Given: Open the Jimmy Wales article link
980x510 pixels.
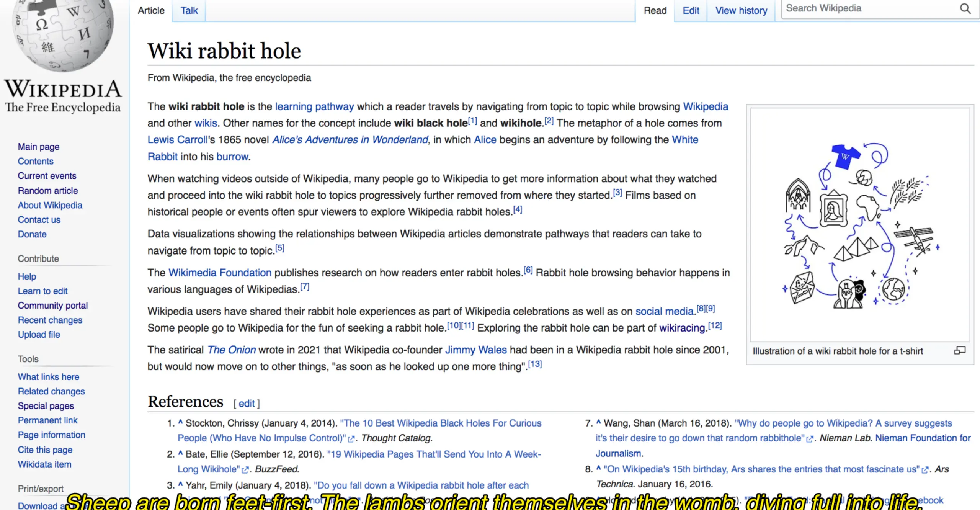Looking at the screenshot, I should click(475, 350).
